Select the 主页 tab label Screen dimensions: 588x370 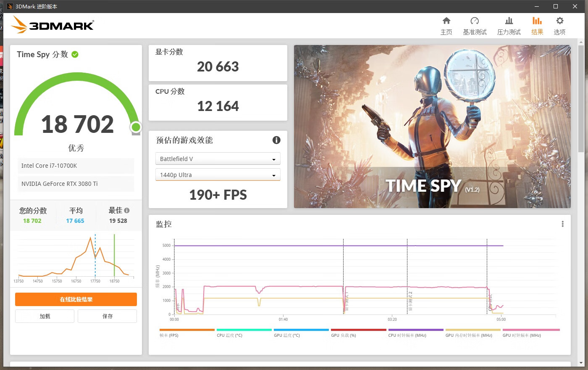coord(446,32)
